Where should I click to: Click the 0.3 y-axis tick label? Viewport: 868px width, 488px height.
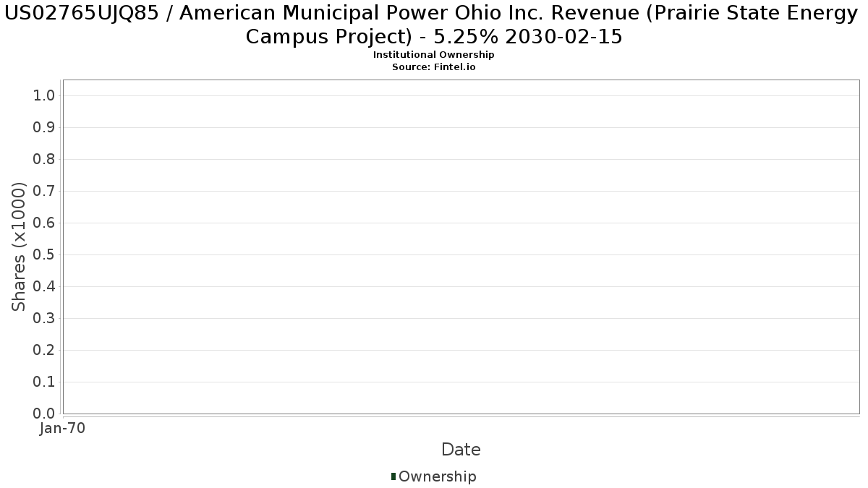point(45,319)
